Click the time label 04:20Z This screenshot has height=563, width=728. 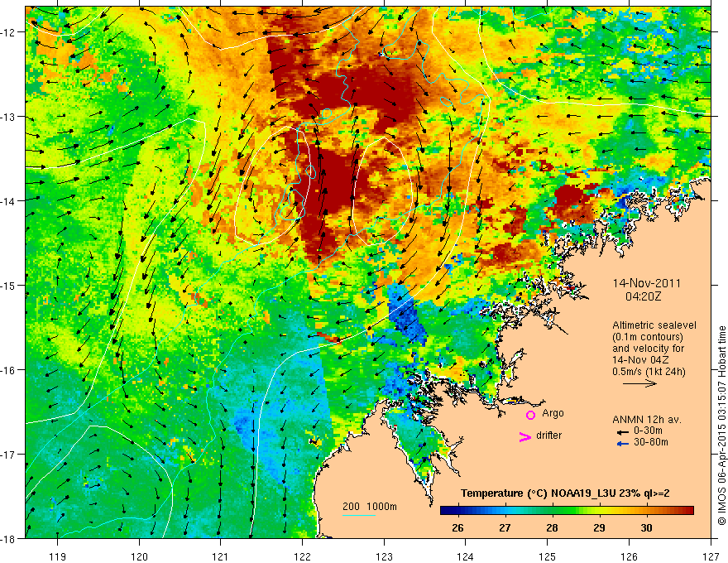(x=643, y=296)
